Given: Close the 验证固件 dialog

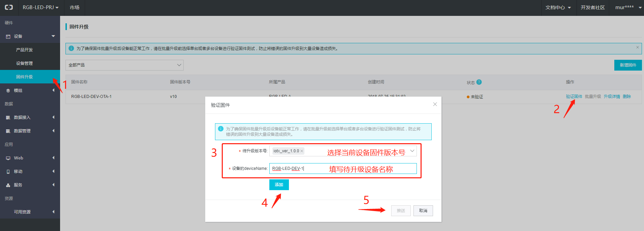Looking at the screenshot, I should [x=435, y=104].
